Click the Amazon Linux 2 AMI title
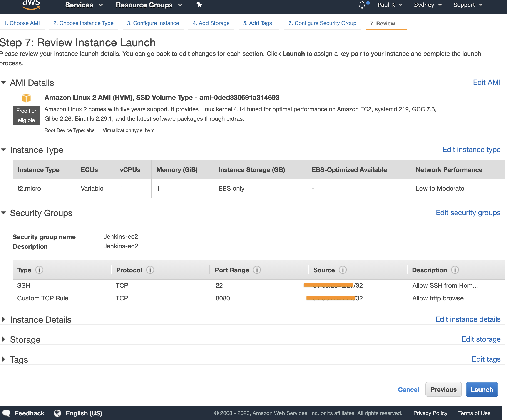507x420 pixels. (x=162, y=98)
